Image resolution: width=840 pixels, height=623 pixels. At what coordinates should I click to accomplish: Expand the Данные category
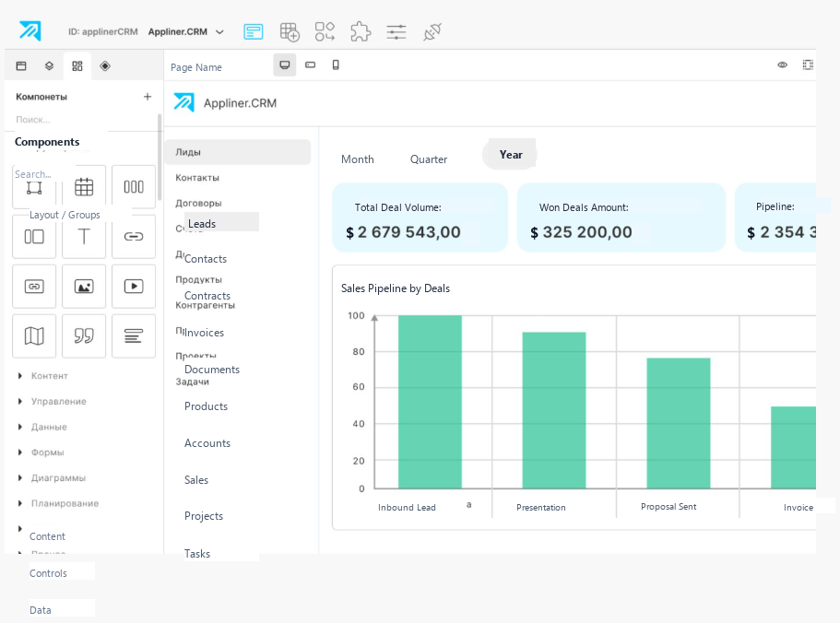tap(42, 427)
